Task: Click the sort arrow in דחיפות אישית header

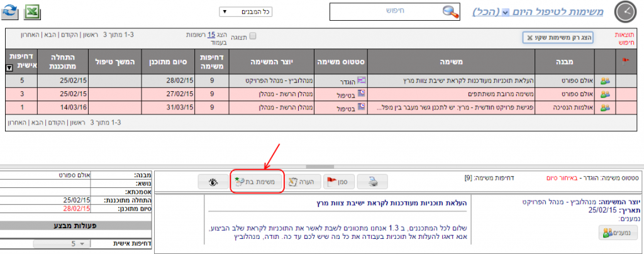Action: pyautogui.click(x=8, y=67)
